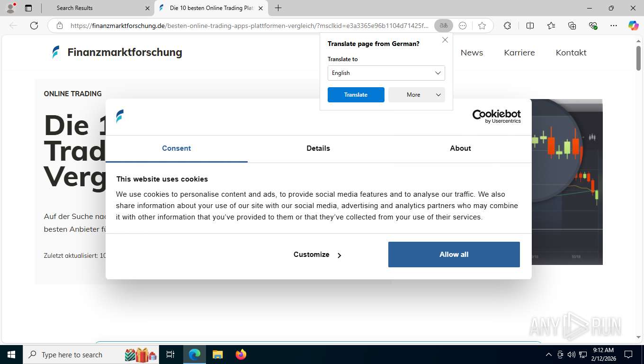
Task: Show hidden system tray icons
Action: tap(549, 355)
